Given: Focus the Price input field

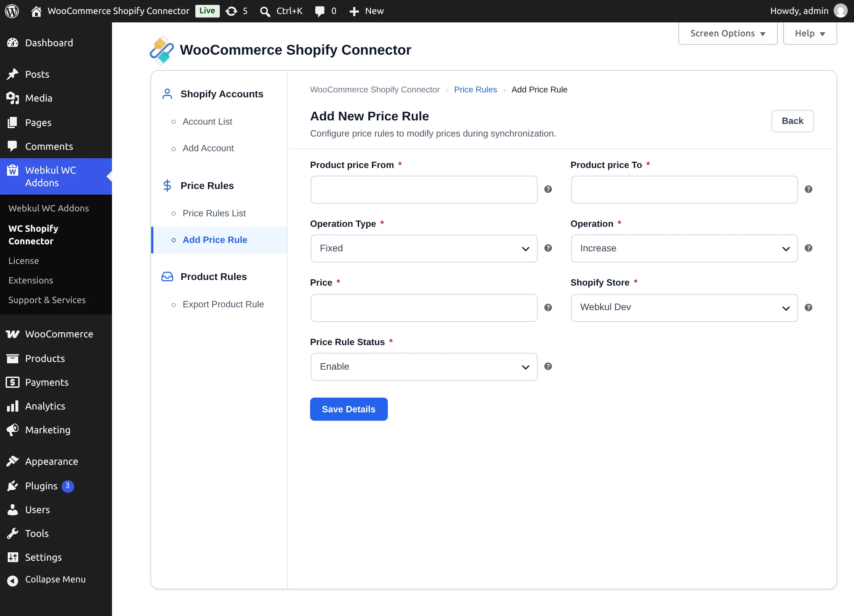Looking at the screenshot, I should pos(423,308).
